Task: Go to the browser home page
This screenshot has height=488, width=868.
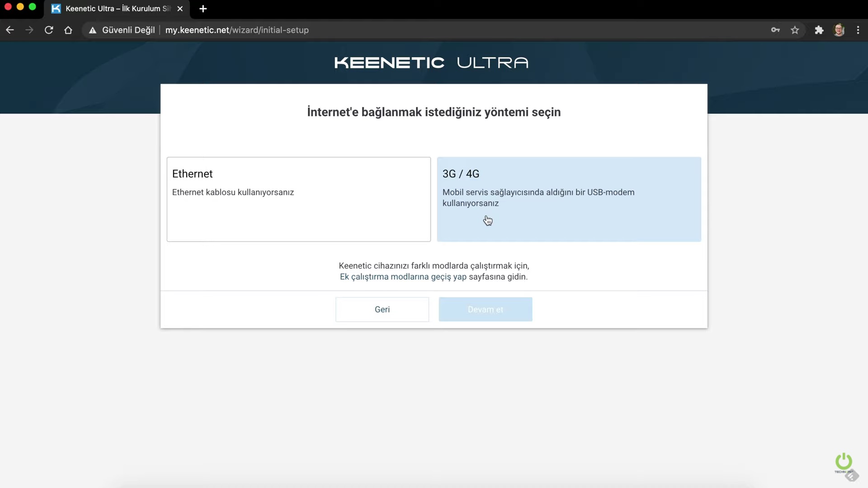Action: tap(68, 30)
